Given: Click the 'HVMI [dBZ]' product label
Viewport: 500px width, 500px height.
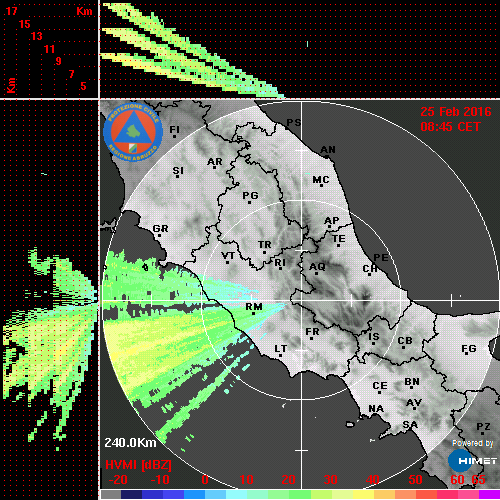Looking at the screenshot, I should [138, 465].
